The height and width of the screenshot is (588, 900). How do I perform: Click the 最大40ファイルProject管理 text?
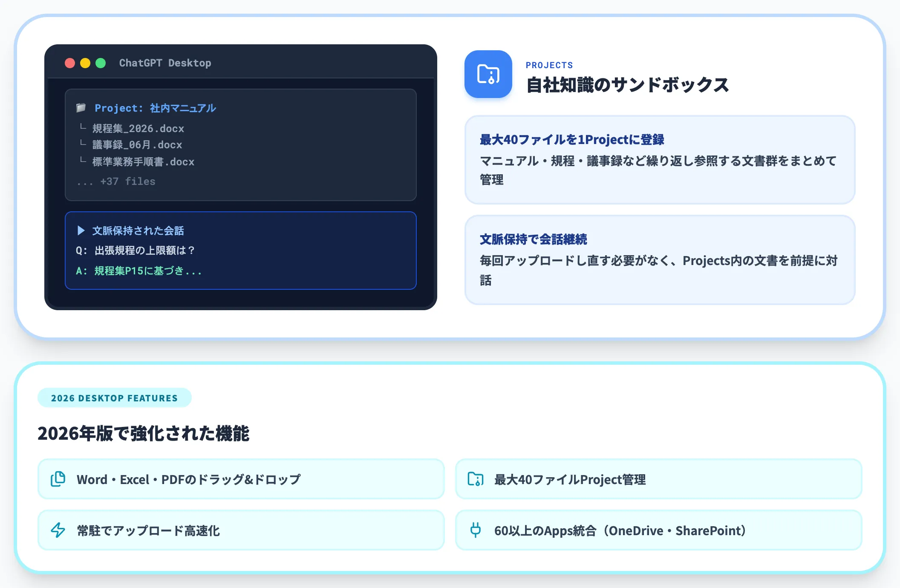[x=570, y=479]
